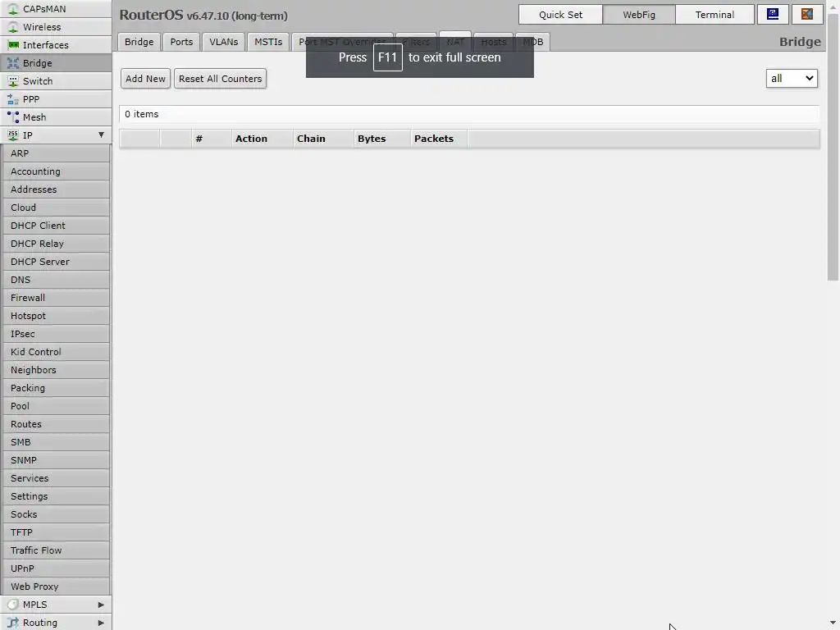Click the IP menu icon
This screenshot has width=840, height=630.
[x=13, y=135]
